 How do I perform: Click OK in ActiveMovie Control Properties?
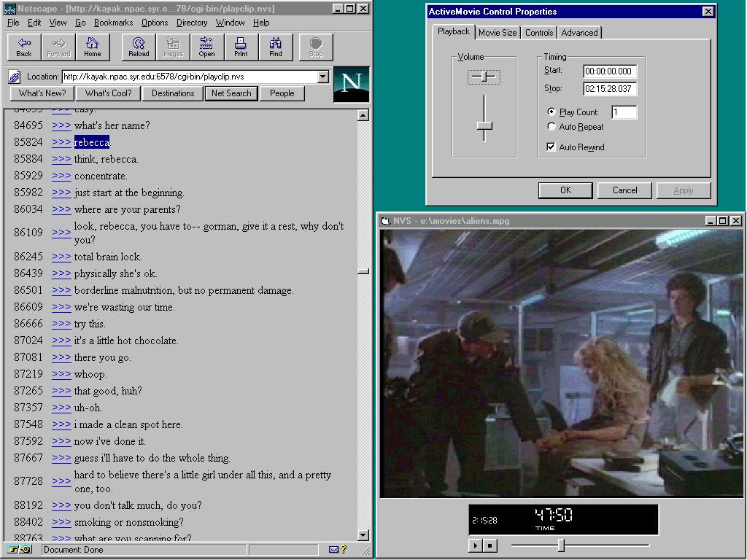565,190
